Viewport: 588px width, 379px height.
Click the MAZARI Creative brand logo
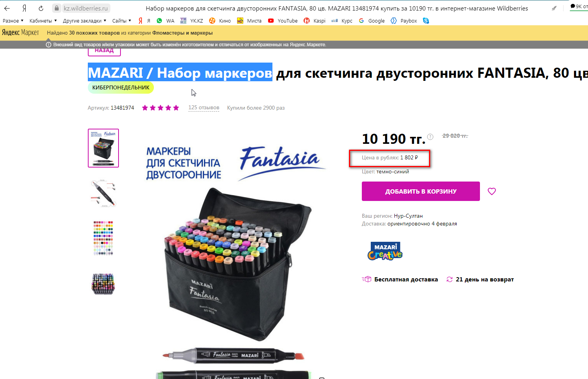click(385, 251)
